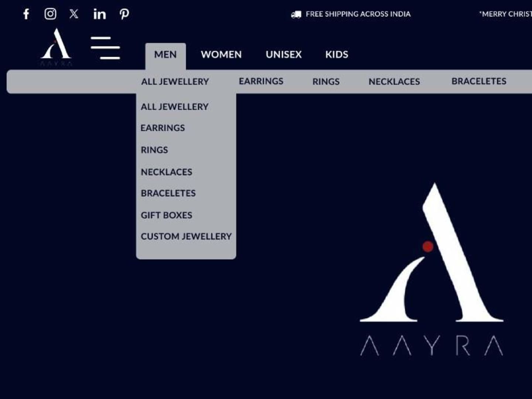Open NECKLACES in the grey navigation bar

(x=394, y=82)
